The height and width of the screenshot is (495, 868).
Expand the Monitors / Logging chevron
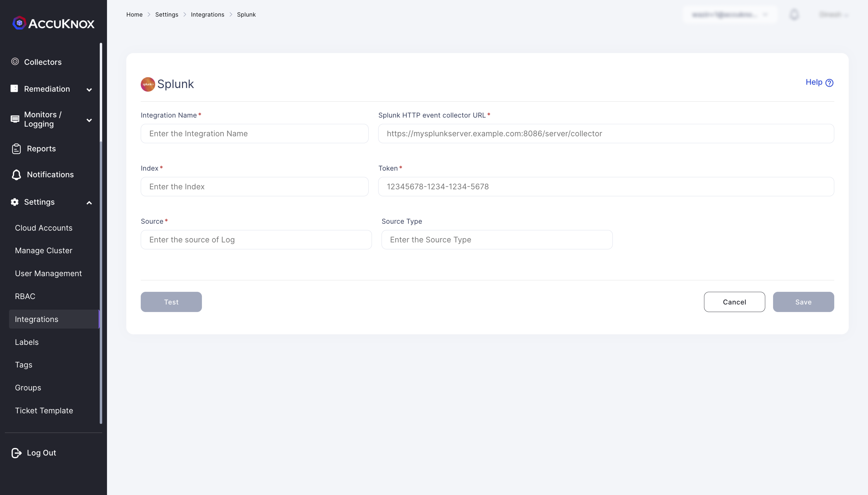(x=89, y=120)
